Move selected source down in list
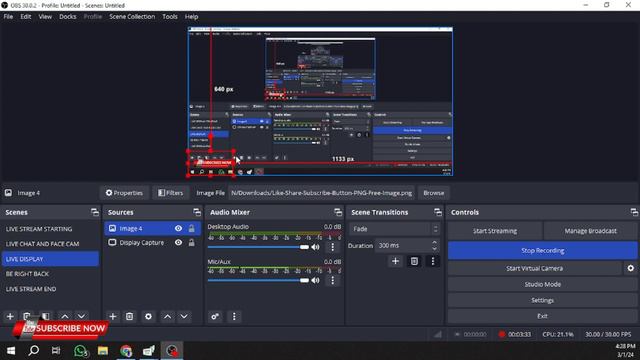This screenshot has width=640, height=360. coord(184,316)
